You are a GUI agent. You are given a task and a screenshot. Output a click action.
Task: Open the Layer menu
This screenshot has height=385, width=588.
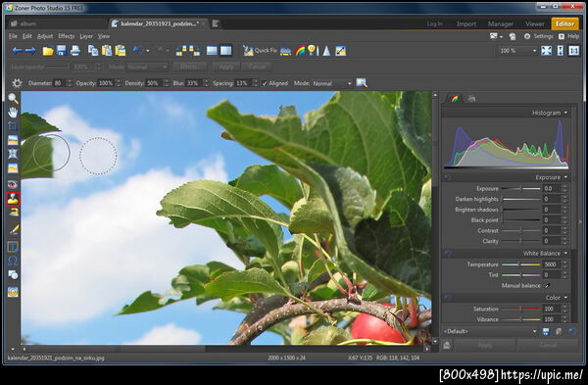[x=86, y=36]
